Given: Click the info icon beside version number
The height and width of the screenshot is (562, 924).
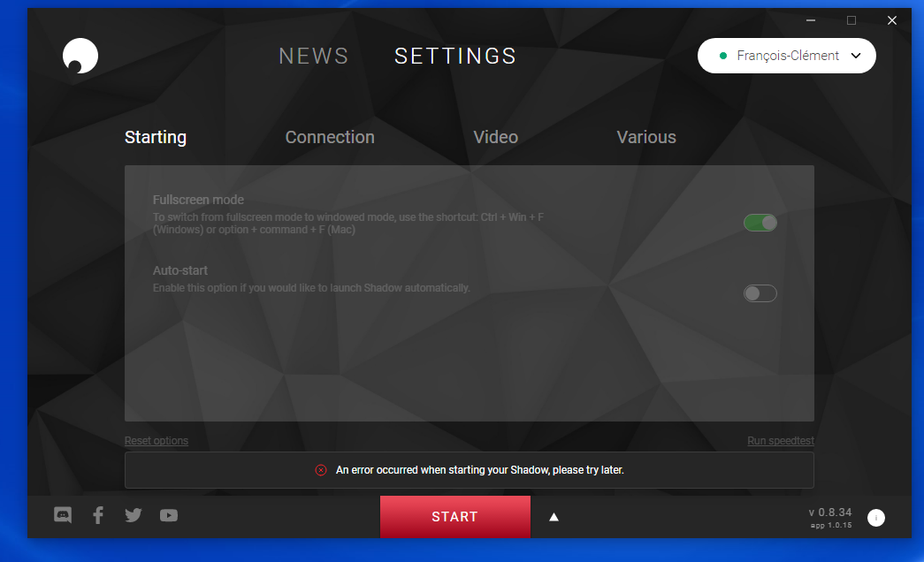Looking at the screenshot, I should (x=875, y=518).
